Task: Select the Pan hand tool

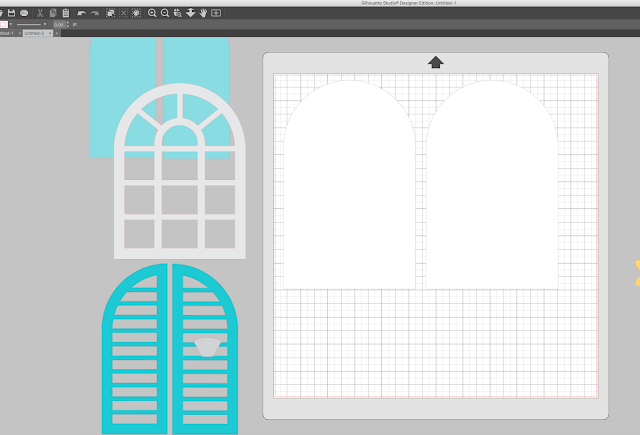Action: coord(203,13)
